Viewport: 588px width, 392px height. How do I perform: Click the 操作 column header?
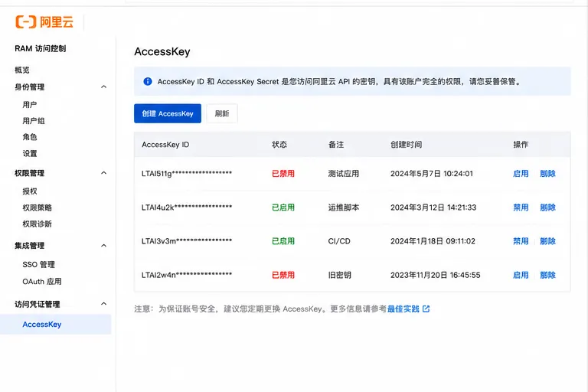click(x=521, y=145)
